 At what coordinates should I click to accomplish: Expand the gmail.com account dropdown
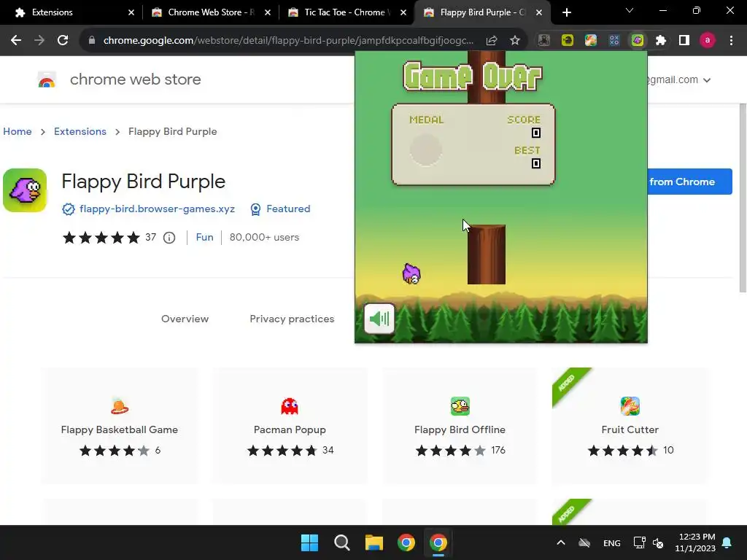(707, 80)
